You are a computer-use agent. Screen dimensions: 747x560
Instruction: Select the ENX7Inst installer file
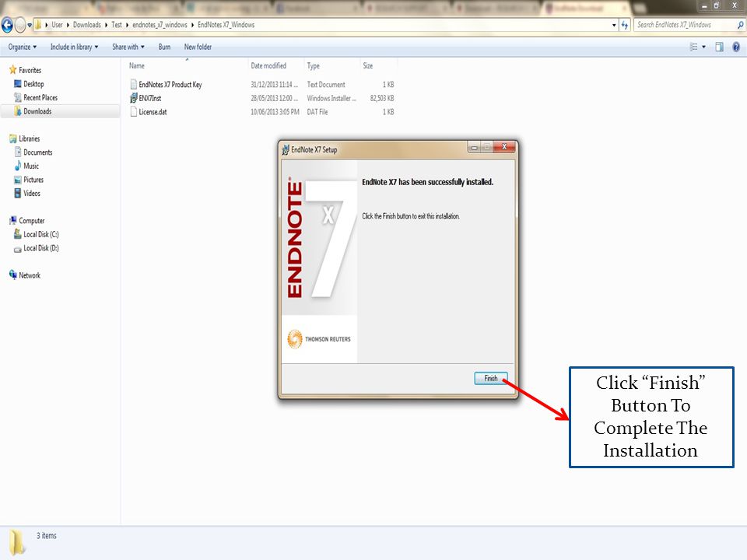pos(150,98)
